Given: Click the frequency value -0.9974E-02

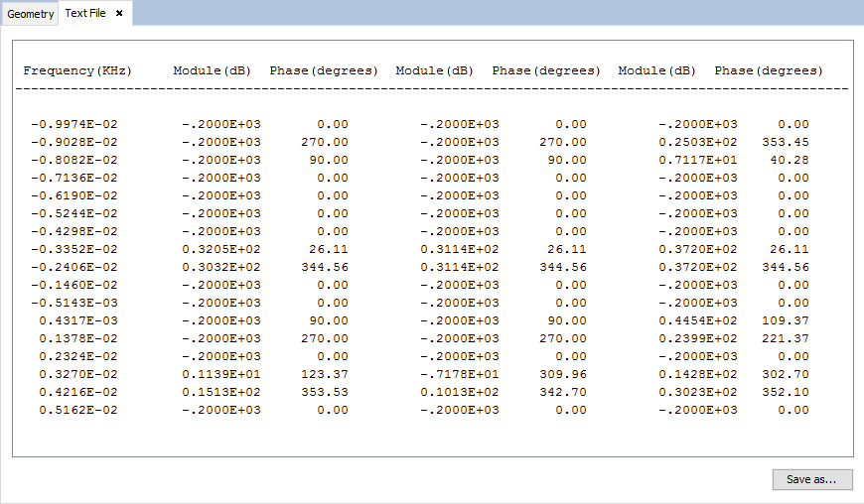Looking at the screenshot, I should pos(74,125).
